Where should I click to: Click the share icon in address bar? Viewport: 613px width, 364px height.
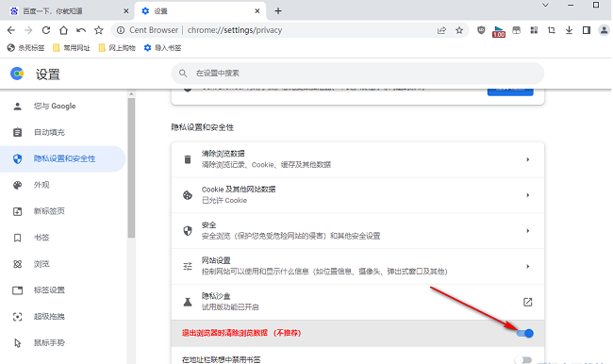point(441,30)
